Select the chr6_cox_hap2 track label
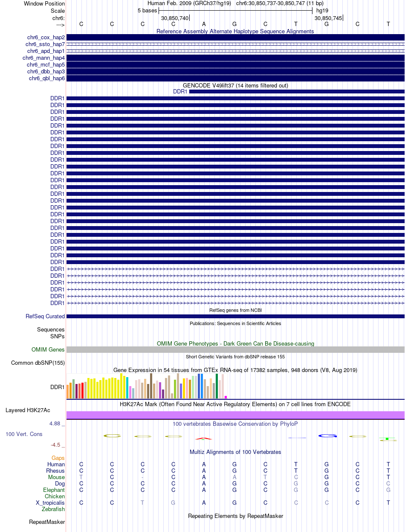The width and height of the screenshot is (405, 532). 46,38
